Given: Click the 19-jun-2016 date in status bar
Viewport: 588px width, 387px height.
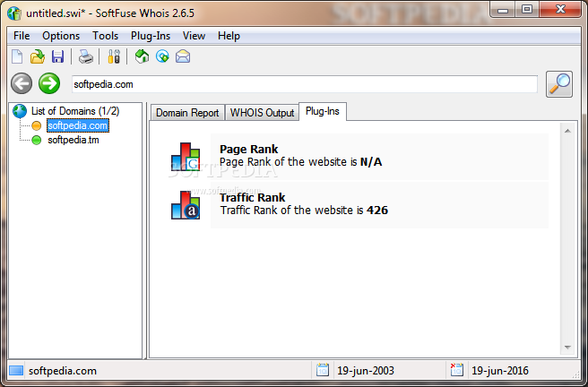Looking at the screenshot, I should pos(500,371).
